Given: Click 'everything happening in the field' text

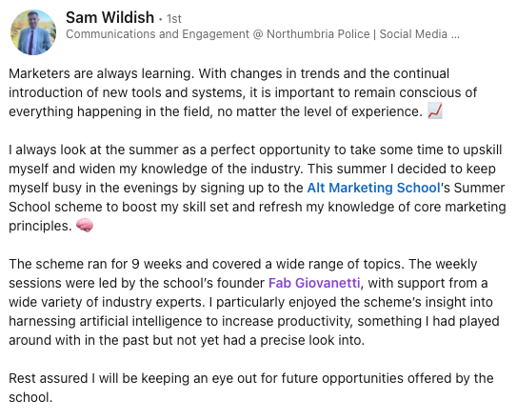Looking at the screenshot, I should coord(110,111).
